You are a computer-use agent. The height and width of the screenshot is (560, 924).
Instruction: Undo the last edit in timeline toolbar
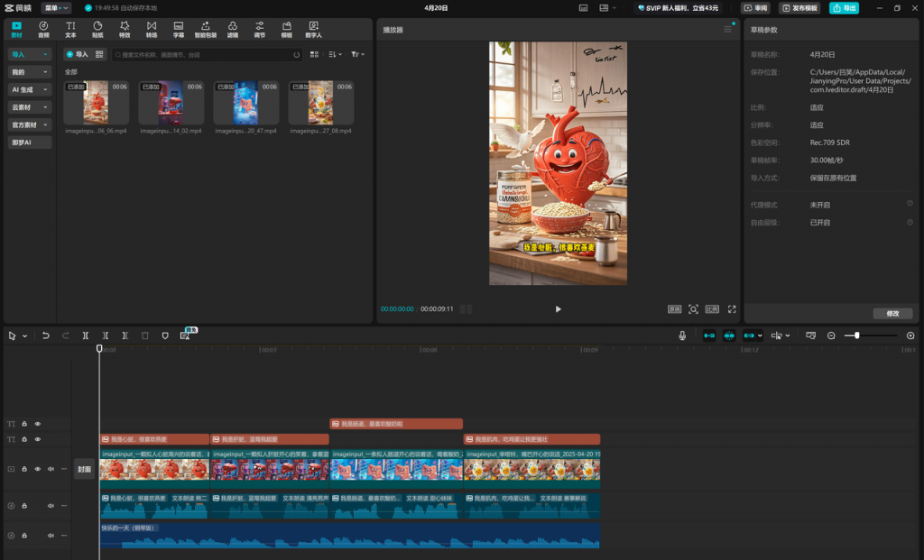tap(45, 335)
